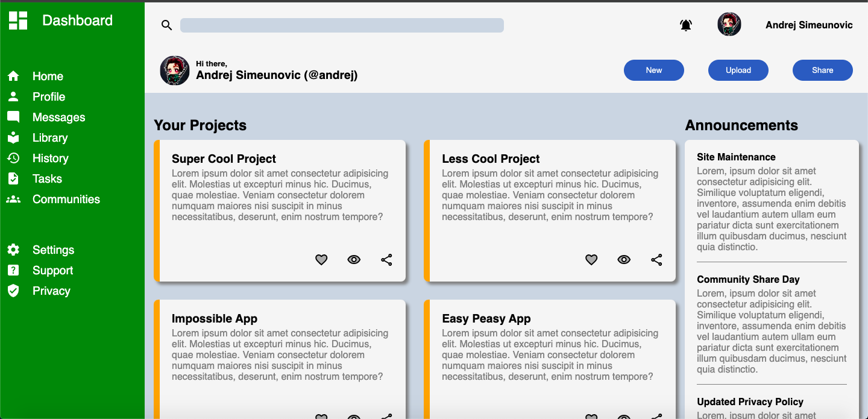The image size is (868, 419).
Task: Toggle watch eye on Super Cool Project
Action: point(354,260)
